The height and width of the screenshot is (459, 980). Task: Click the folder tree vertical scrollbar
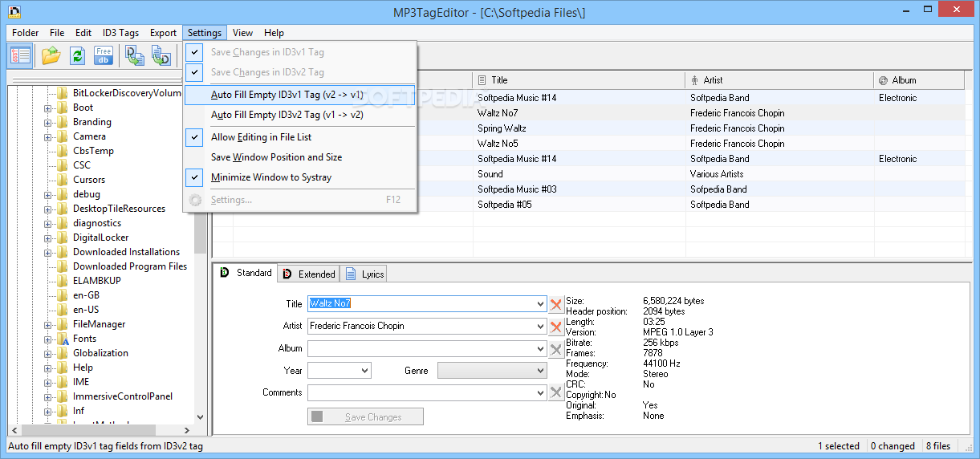[x=201, y=253]
